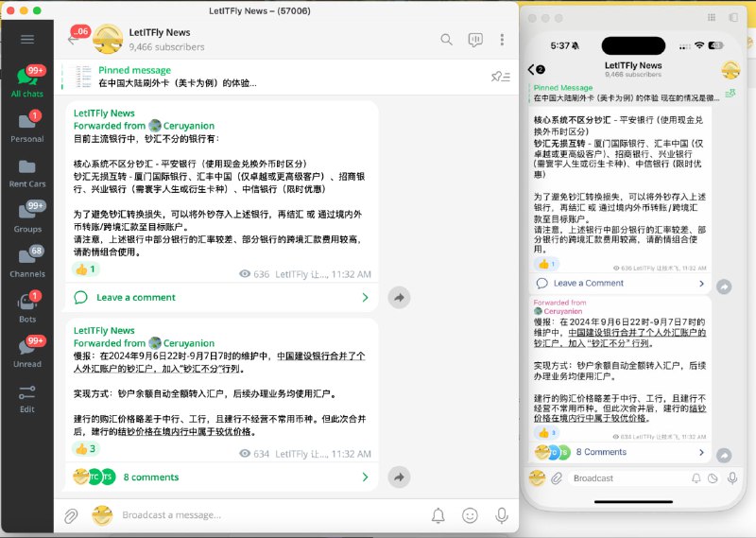Viewport: 756px width, 538px height.
Task: Tap the microphone icon in the phone window
Action: coord(731,478)
